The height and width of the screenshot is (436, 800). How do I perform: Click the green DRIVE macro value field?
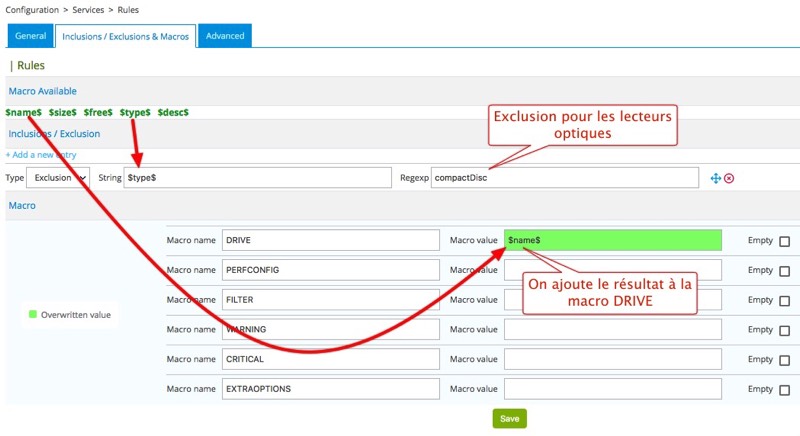click(612, 241)
